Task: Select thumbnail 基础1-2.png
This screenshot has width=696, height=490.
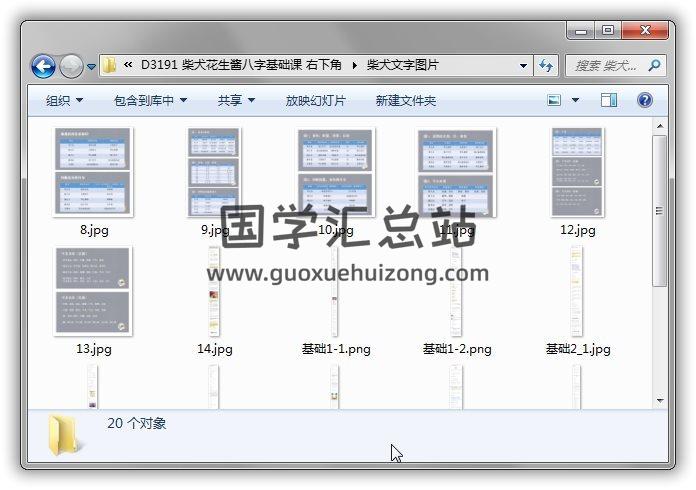Action: pos(456,291)
